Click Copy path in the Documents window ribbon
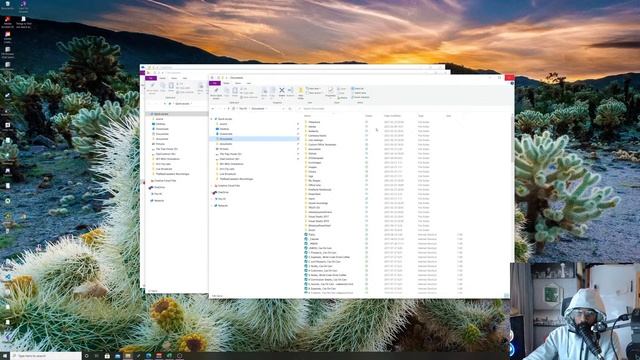Screen dimensions: 640x360 pos(247,93)
